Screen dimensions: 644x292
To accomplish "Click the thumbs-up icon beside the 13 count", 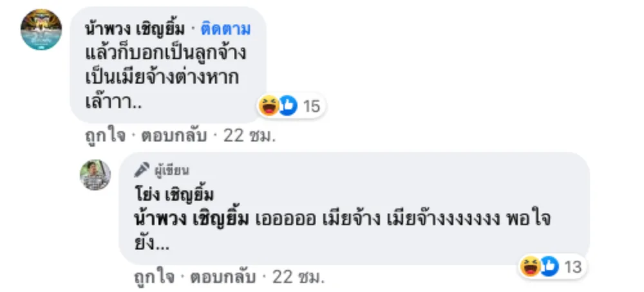I will click(549, 266).
